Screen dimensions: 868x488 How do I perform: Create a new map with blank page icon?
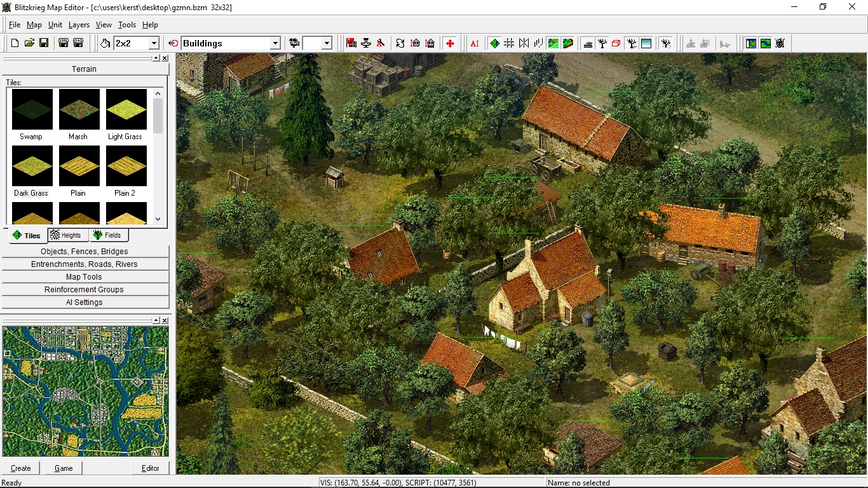click(x=15, y=43)
